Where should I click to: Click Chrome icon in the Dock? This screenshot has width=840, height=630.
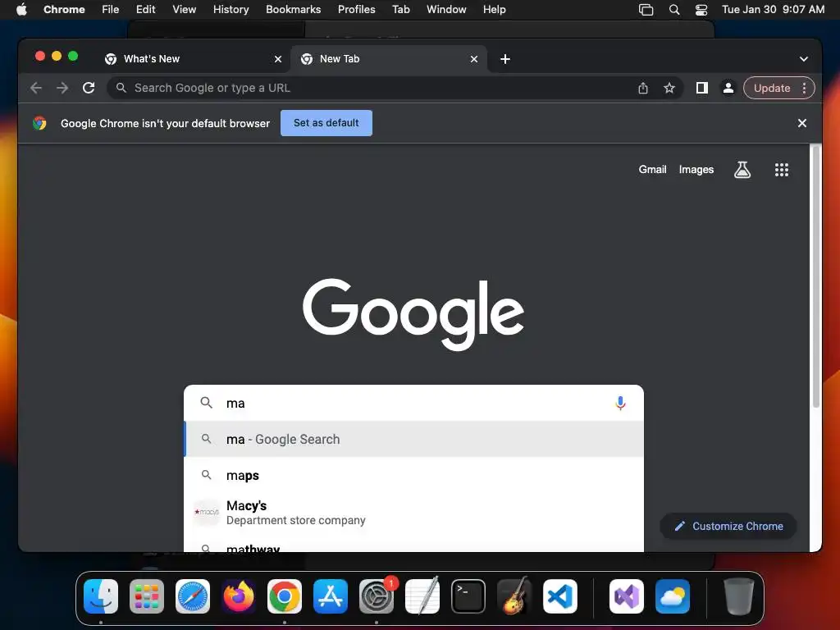(285, 596)
